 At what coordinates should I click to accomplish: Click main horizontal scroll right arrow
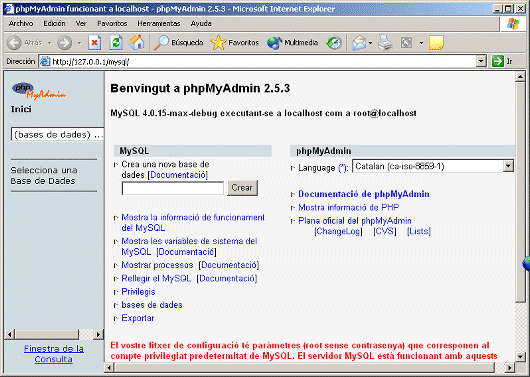pos(510,368)
